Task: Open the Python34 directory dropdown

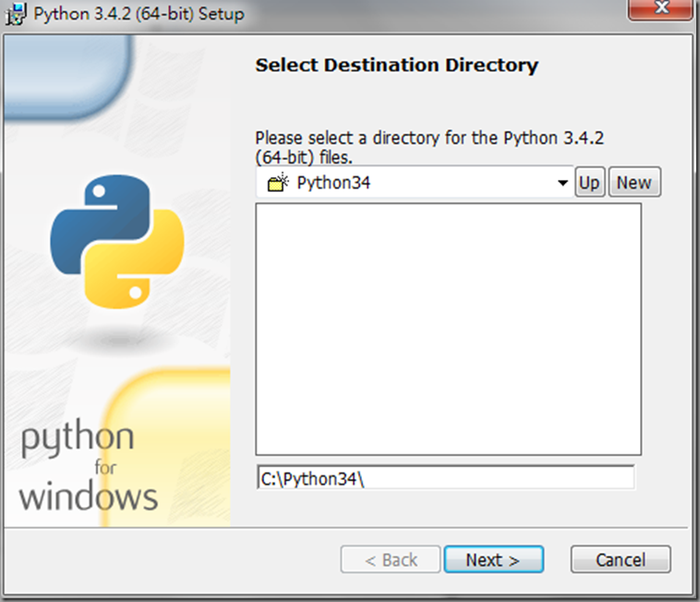Action: click(x=415, y=182)
